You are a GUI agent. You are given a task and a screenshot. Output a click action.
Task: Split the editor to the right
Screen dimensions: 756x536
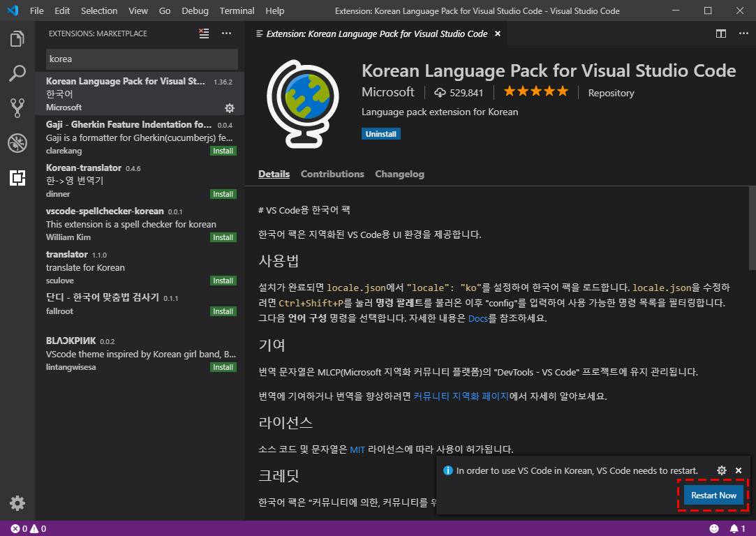point(721,33)
